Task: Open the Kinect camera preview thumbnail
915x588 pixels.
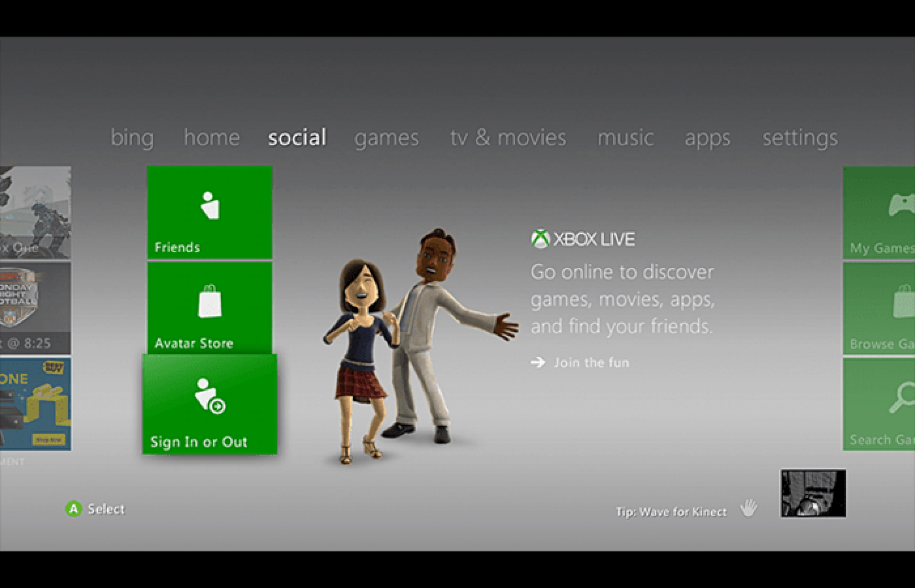Action: coord(813,493)
